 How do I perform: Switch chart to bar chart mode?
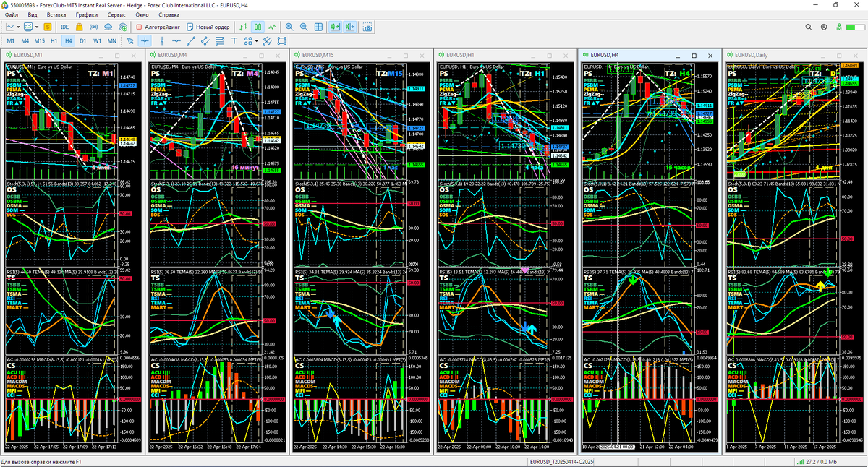point(244,27)
